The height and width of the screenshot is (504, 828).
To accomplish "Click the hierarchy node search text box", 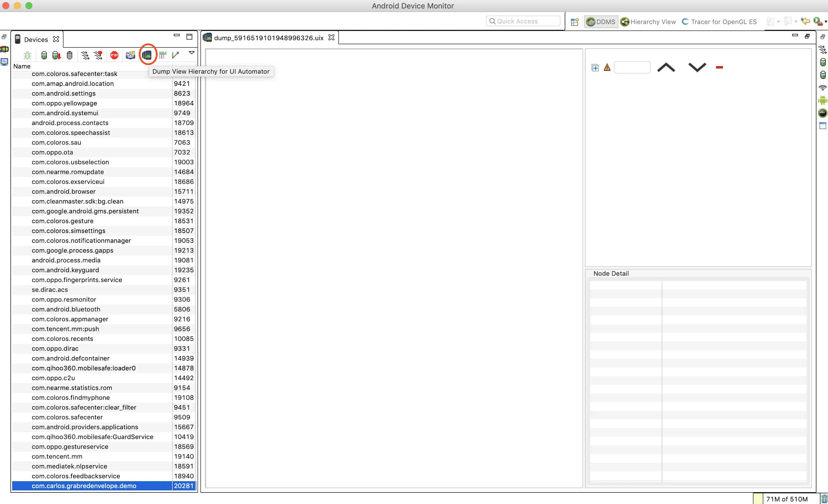I will (x=632, y=67).
